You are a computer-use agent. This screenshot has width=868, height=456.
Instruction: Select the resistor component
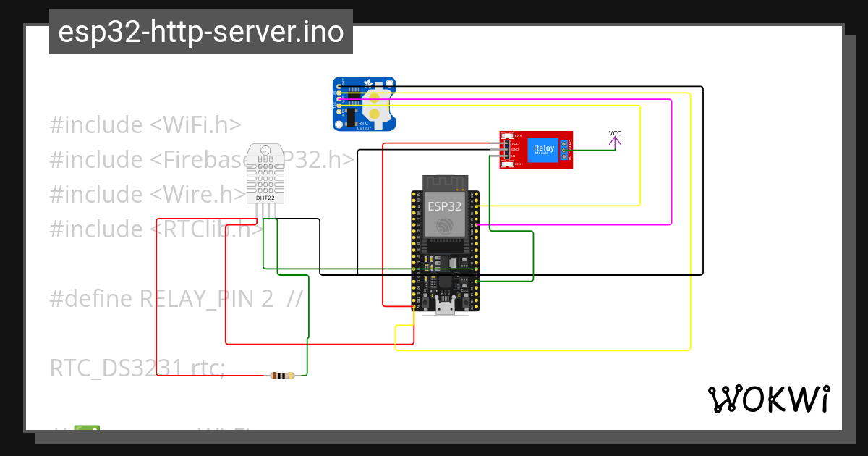[x=282, y=376]
